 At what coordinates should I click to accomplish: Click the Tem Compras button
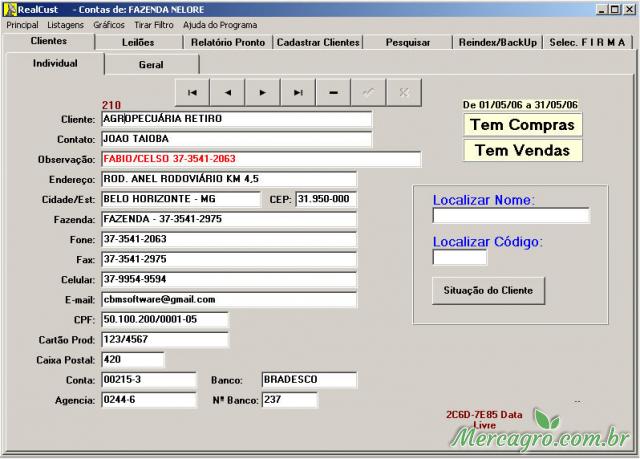[x=522, y=125]
